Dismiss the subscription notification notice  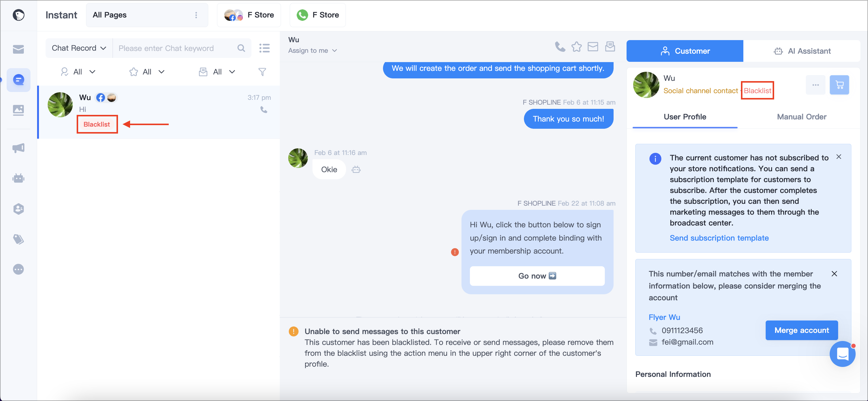[838, 157]
